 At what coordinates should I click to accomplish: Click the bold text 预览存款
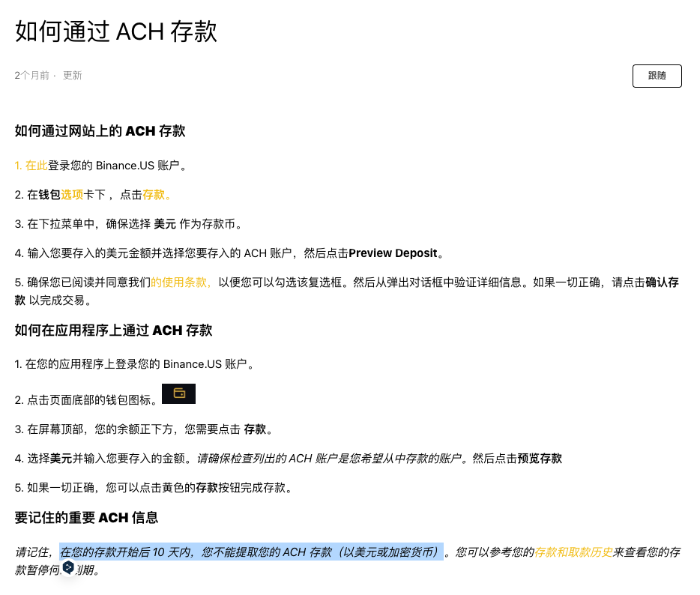point(540,459)
